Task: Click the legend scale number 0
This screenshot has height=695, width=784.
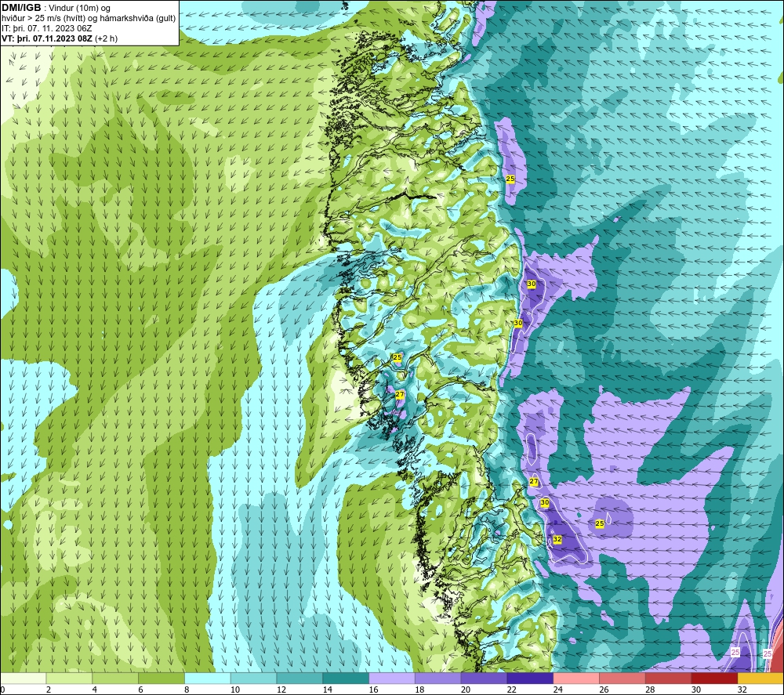Action: (2, 690)
